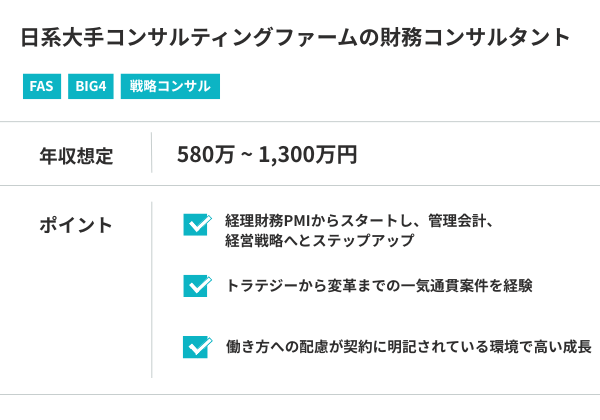
Task: Toggle the checkbox next to トラテジーから変革まで
Action: [x=196, y=286]
